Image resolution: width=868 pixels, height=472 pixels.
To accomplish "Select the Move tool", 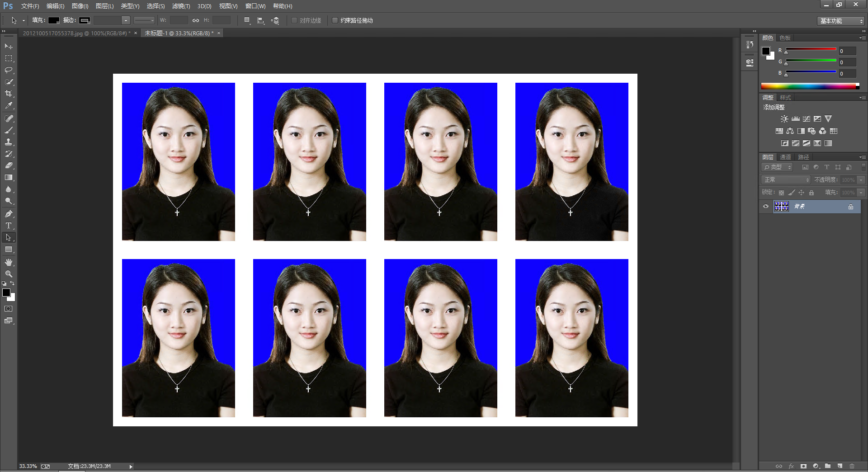I will pos(9,47).
